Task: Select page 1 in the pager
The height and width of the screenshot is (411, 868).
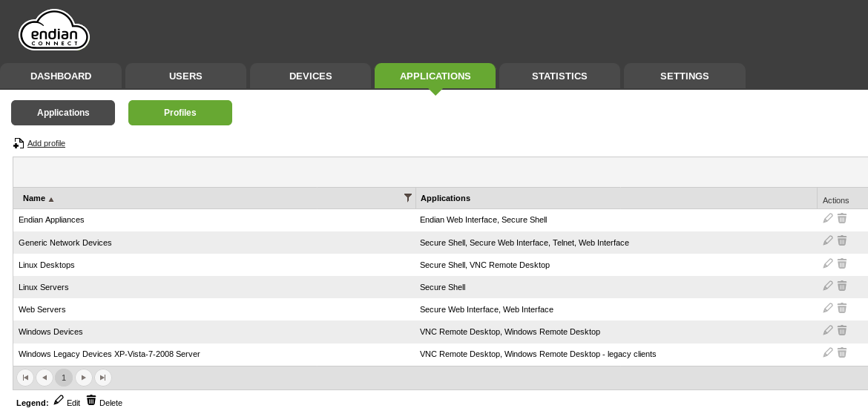Action: click(64, 378)
